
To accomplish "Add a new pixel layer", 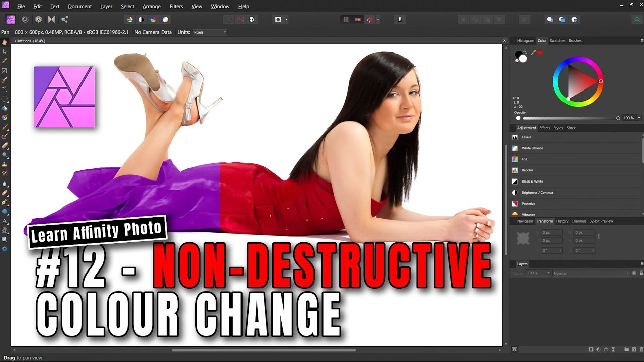I will 633,349.
